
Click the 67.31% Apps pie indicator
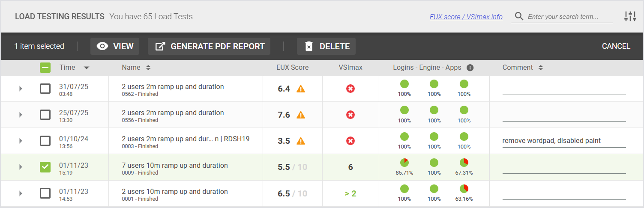pyautogui.click(x=464, y=163)
